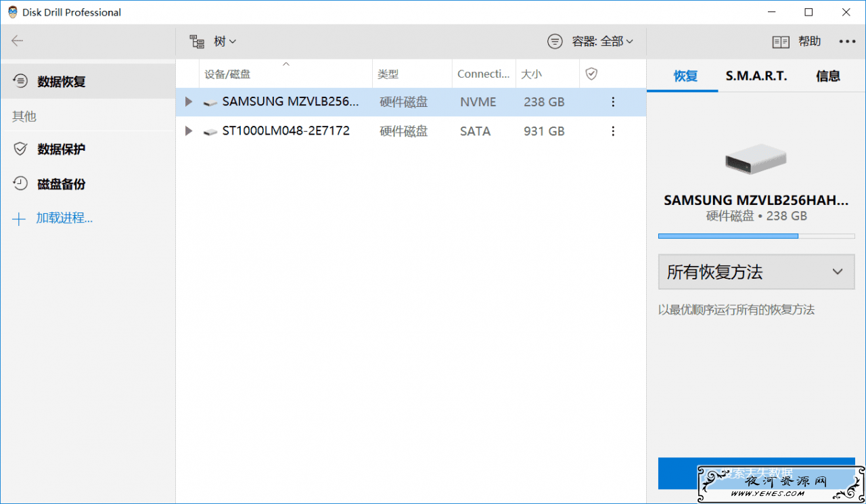Expand the SAMSUNG MZVLB256 disk row
Screen dimensions: 866x504
click(x=189, y=102)
